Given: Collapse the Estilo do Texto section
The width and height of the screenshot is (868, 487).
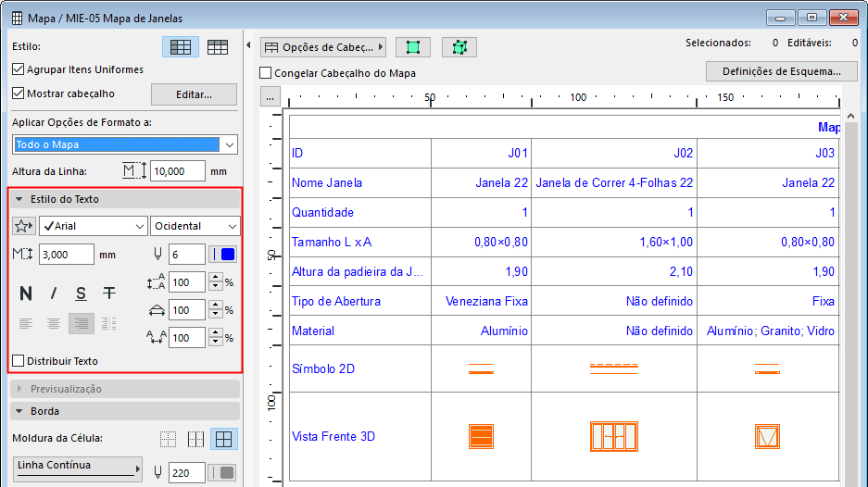Looking at the screenshot, I should coord(125,199).
